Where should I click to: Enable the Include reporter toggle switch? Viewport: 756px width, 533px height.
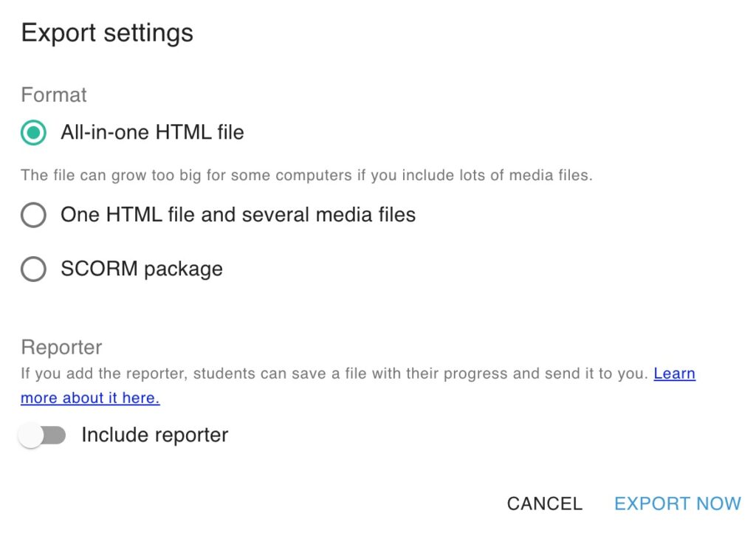coord(42,436)
